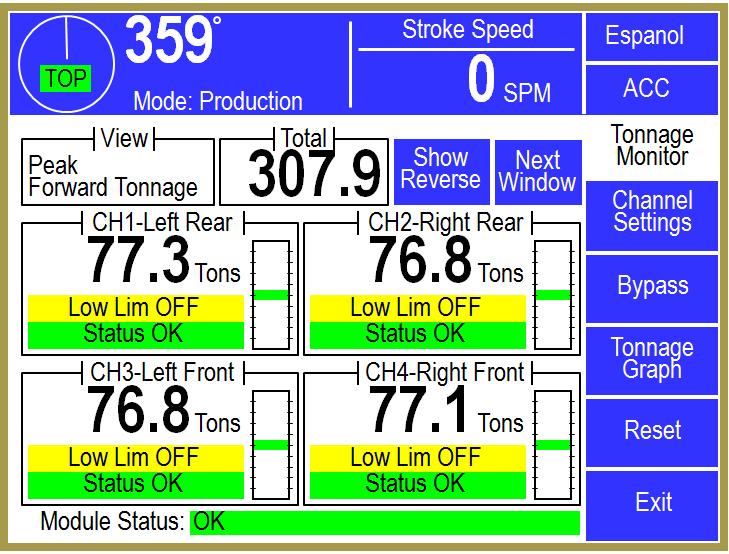Click the crank angle dial indicator
729x554 pixels.
point(67,59)
